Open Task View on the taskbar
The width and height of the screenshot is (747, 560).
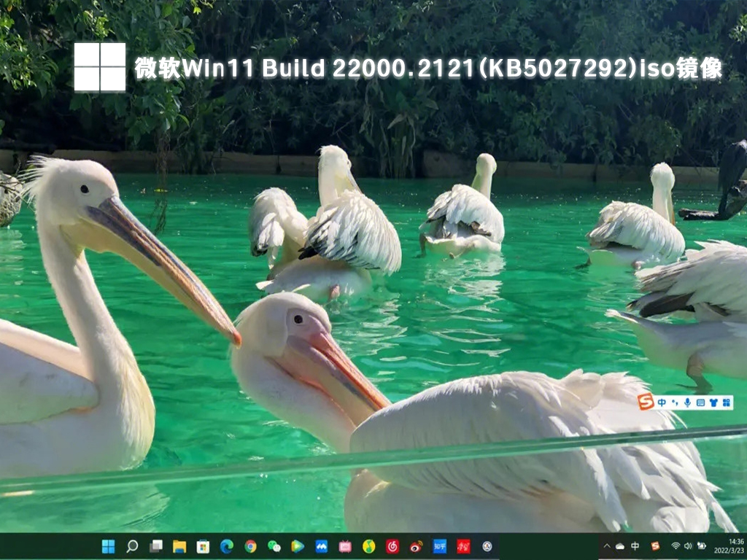(155, 546)
